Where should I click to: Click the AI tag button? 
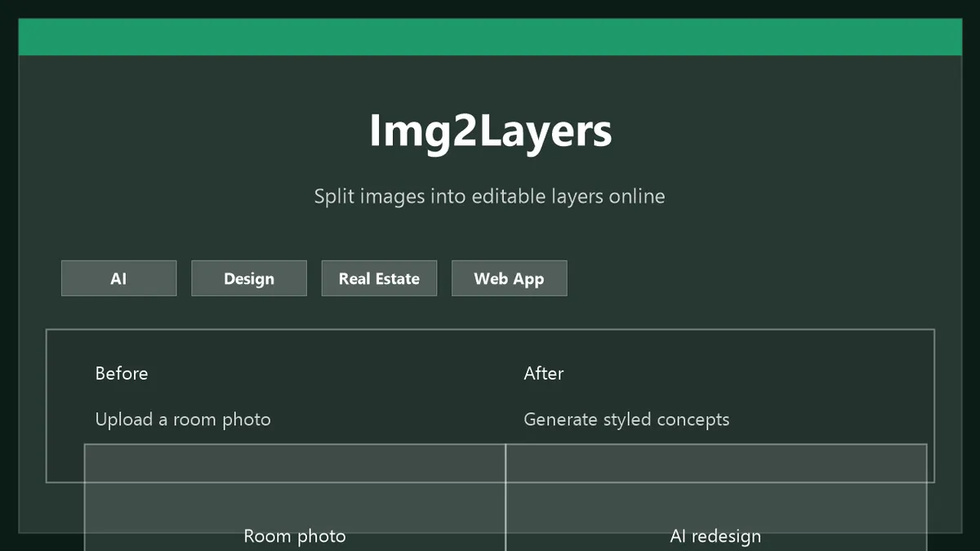(118, 278)
